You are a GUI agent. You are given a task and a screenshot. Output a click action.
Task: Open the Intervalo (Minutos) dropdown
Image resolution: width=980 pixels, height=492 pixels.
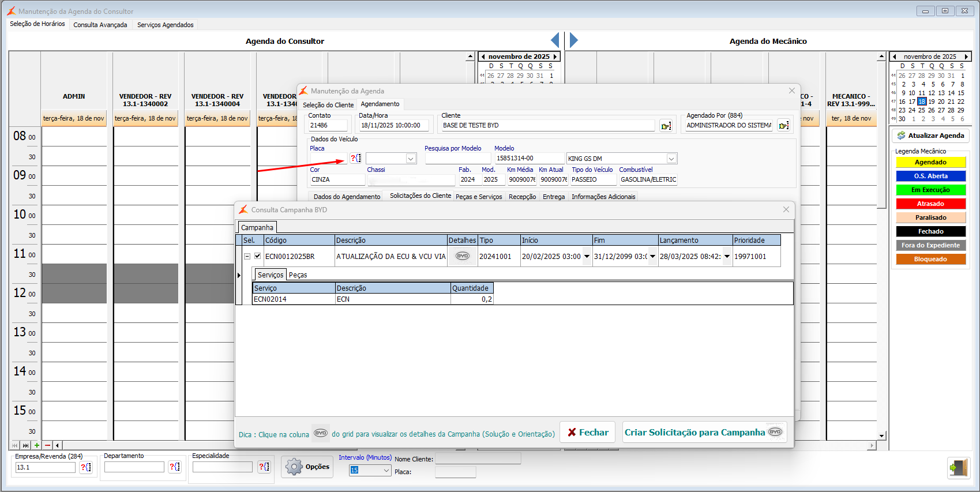pyautogui.click(x=386, y=470)
